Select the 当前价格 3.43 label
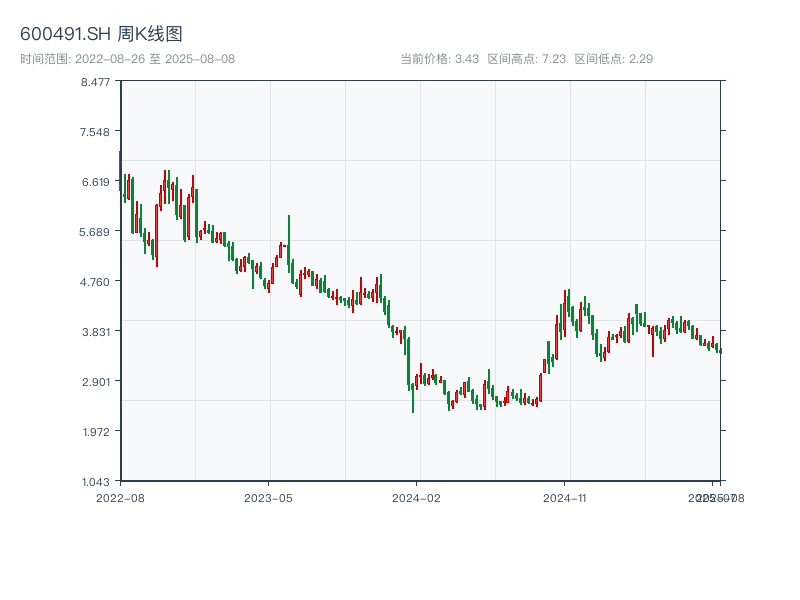The image size is (800, 600). click(x=440, y=59)
